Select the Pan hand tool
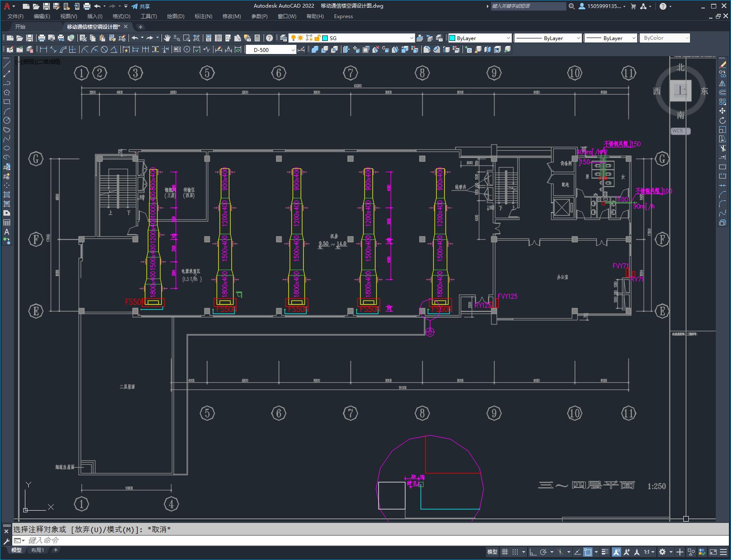 pos(167,38)
